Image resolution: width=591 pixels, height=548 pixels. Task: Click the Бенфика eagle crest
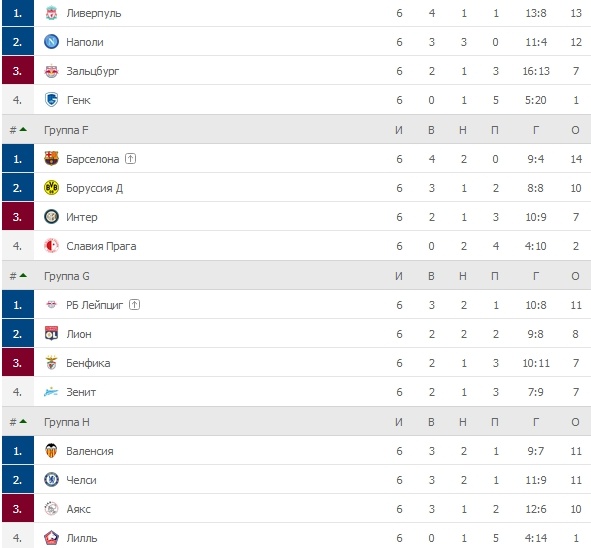(x=51, y=363)
